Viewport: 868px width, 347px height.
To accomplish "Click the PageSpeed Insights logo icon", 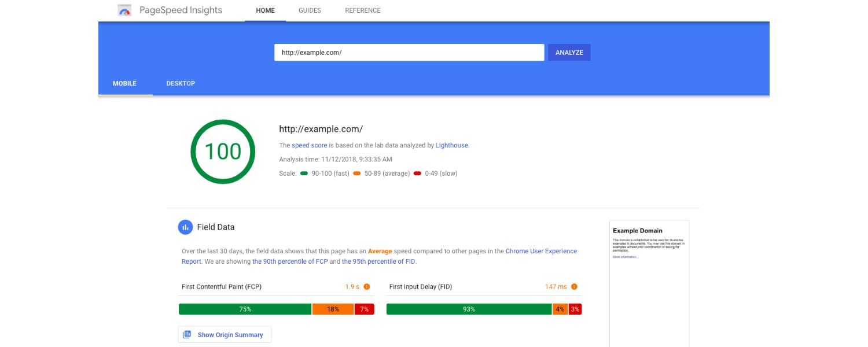I will tap(124, 10).
